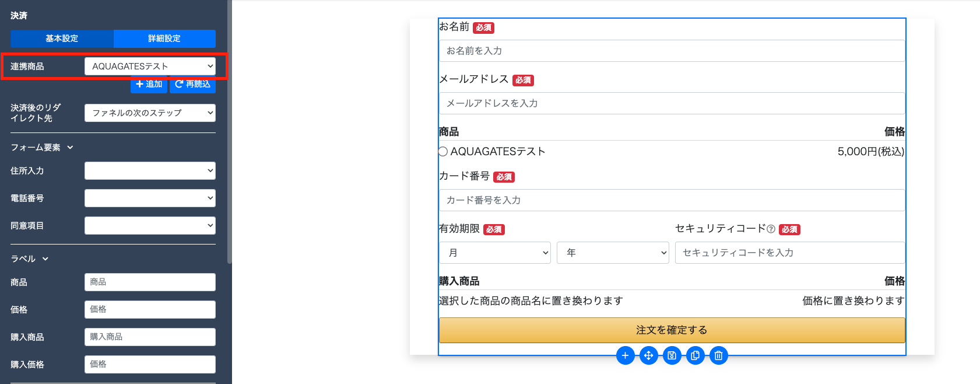980x384 pixels.
Task: Click the 追加 button
Action: pyautogui.click(x=149, y=85)
